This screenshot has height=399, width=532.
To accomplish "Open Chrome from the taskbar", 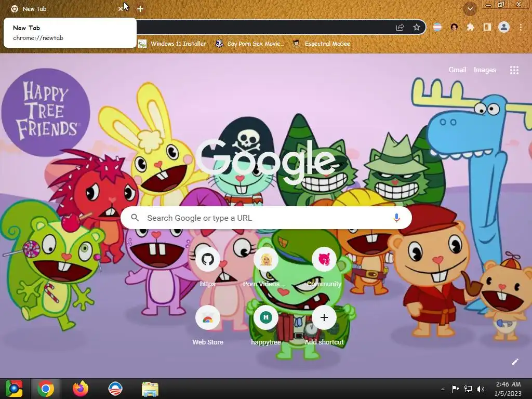I will tap(46, 389).
